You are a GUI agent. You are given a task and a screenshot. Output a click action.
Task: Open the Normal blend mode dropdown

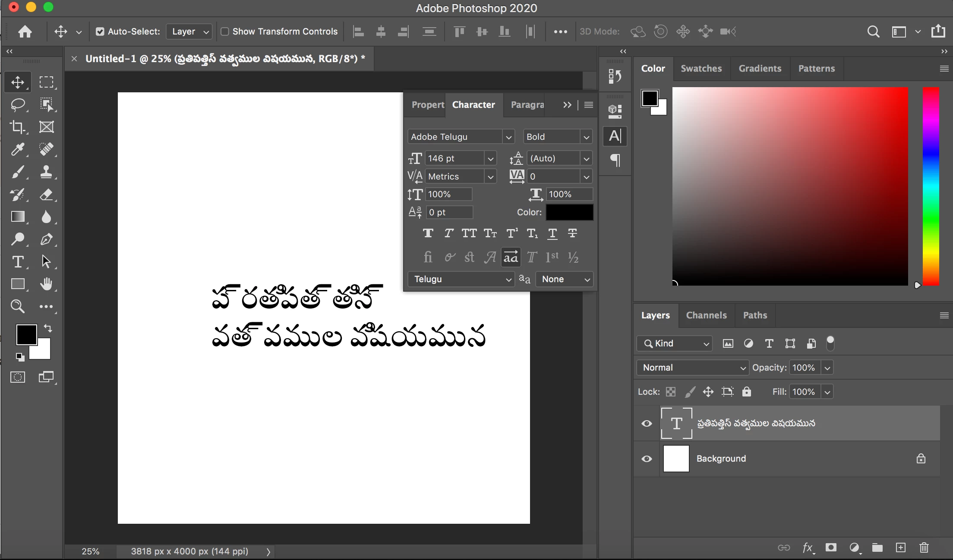pyautogui.click(x=692, y=368)
